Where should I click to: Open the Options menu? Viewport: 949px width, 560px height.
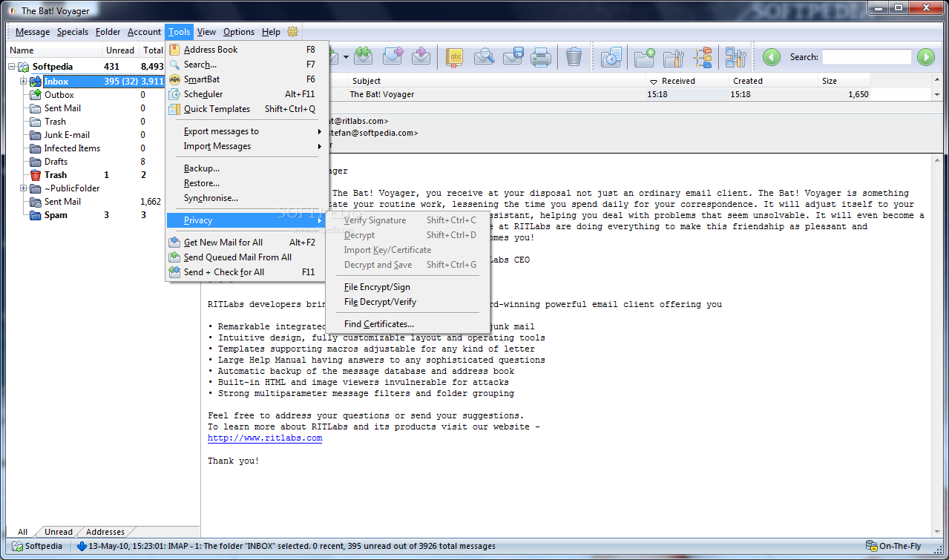239,32
